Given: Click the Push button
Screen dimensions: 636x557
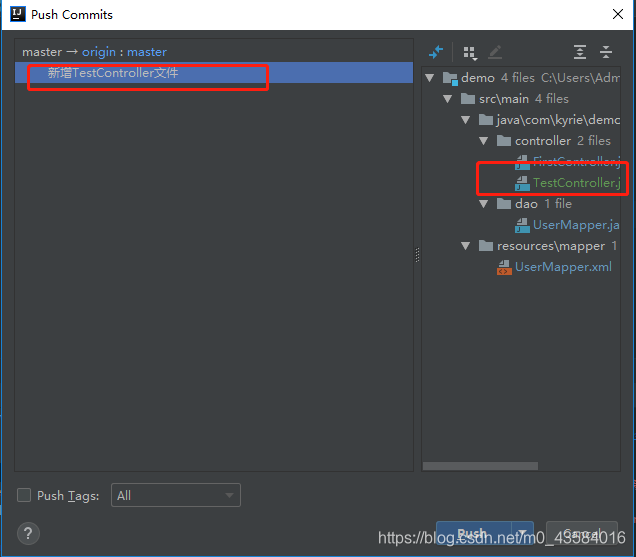Looking at the screenshot, I should coord(474,532).
